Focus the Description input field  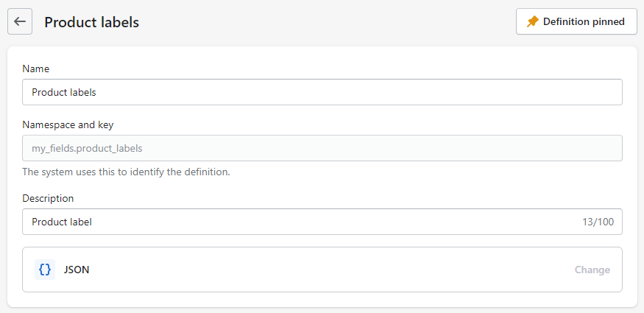coord(294,222)
